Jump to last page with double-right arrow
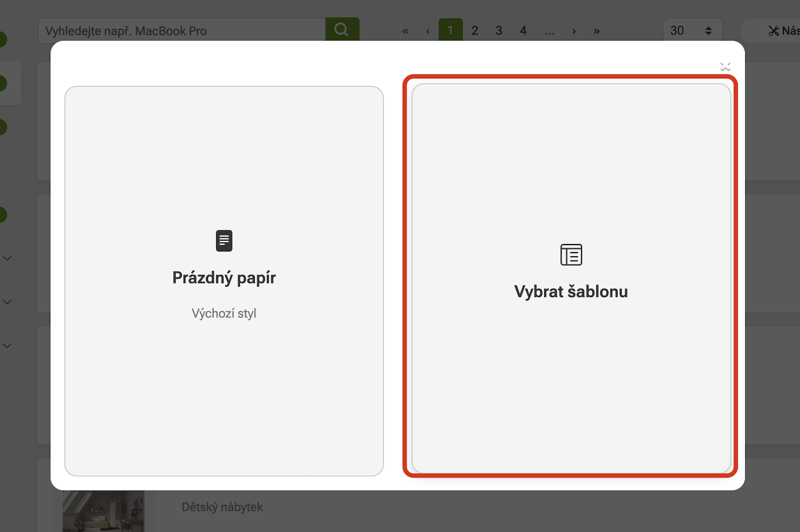 (596, 31)
